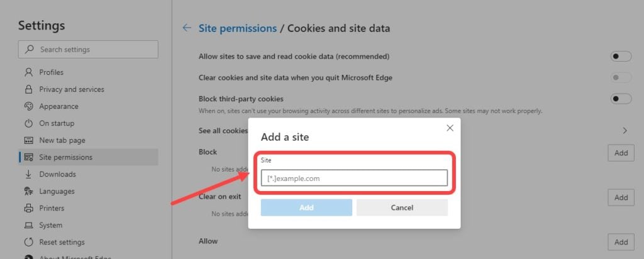Screen dimensions: 644x259
Task: Go back using the left arrow
Action: click(x=187, y=28)
